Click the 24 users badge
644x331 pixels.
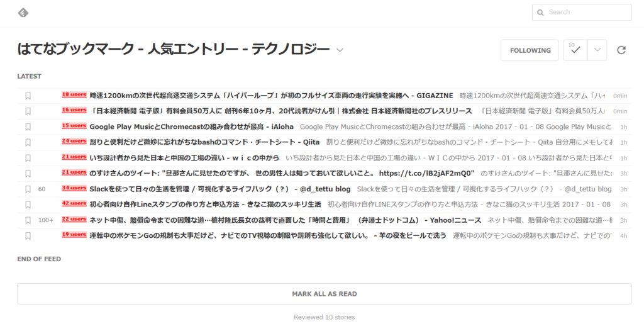coord(74,141)
